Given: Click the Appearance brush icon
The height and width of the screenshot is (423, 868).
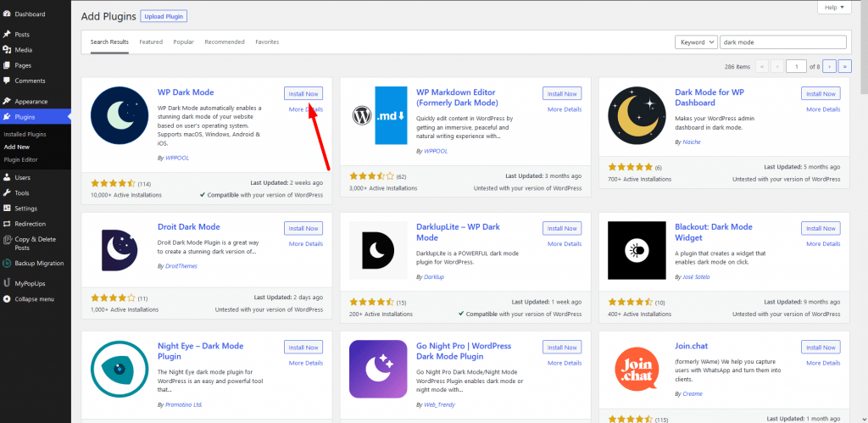Looking at the screenshot, I should click(x=7, y=102).
